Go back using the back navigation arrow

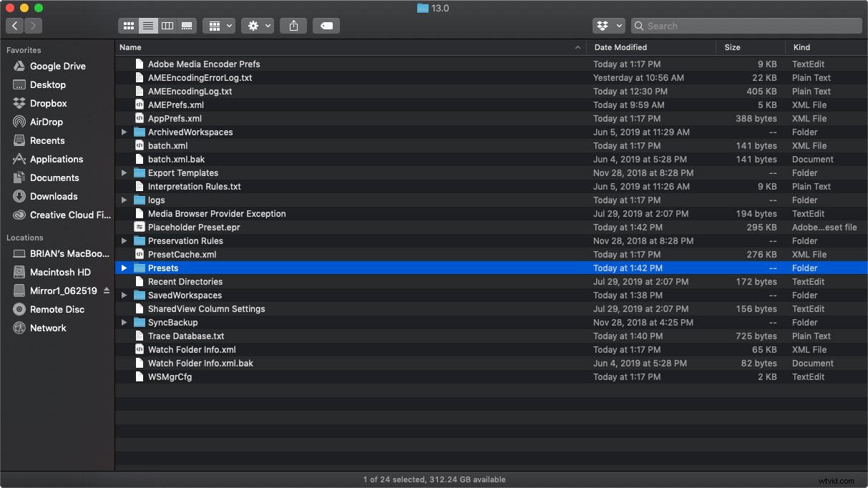tap(14, 25)
